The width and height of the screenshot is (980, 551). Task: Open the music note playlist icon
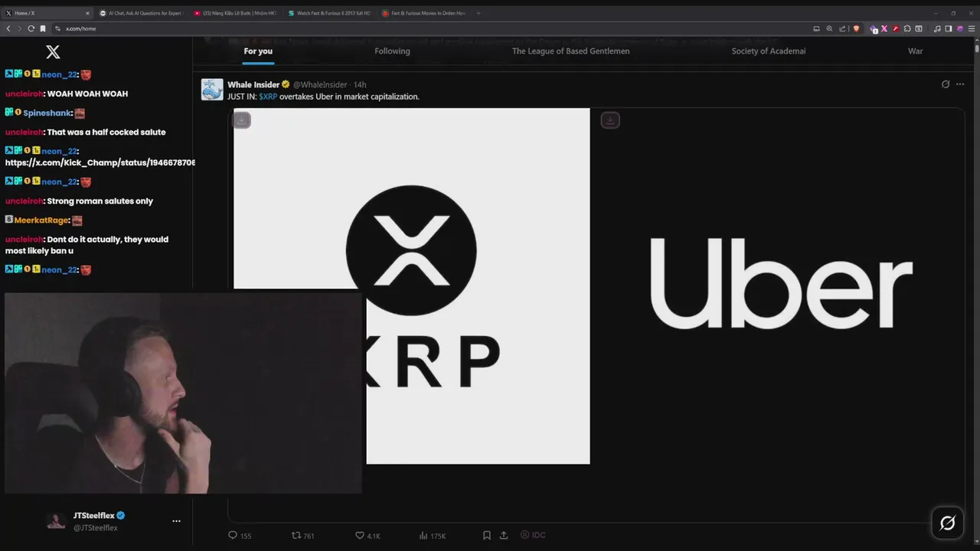click(937, 28)
